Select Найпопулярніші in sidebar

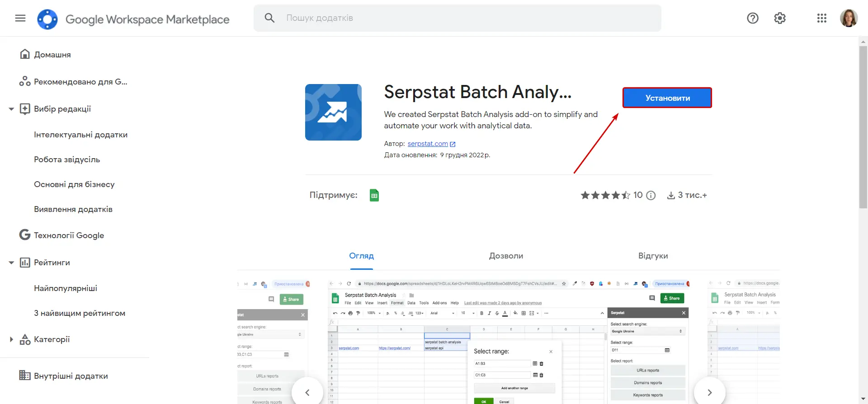[x=66, y=288]
